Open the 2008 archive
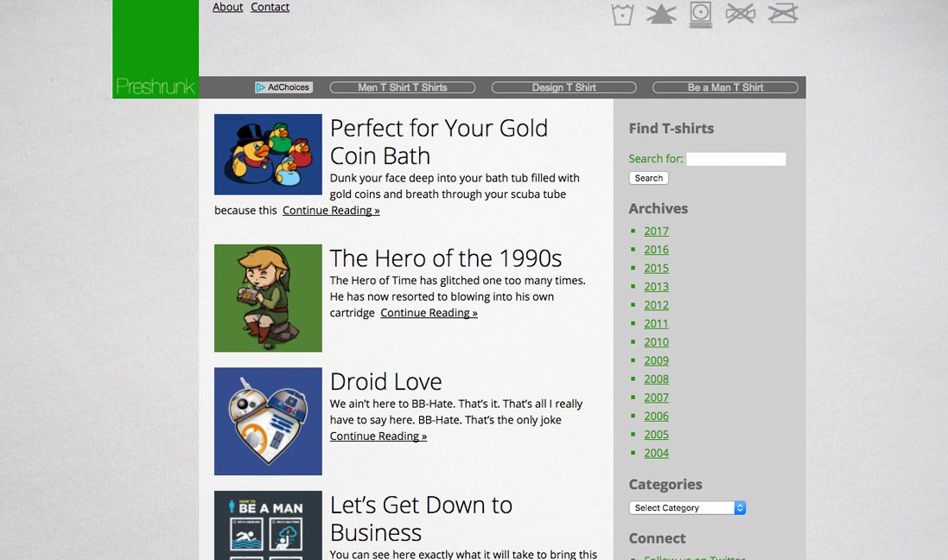This screenshot has width=948, height=560. (656, 379)
